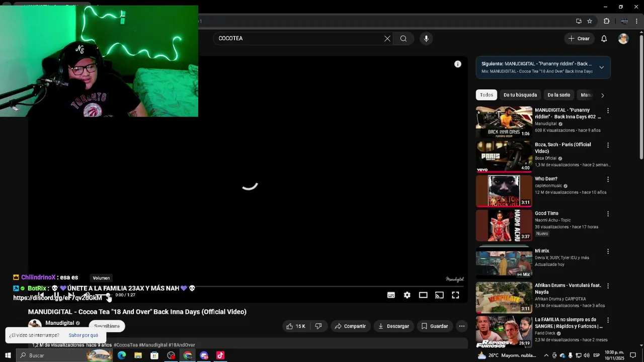Select the Todos filter chip

pyautogui.click(x=487, y=95)
